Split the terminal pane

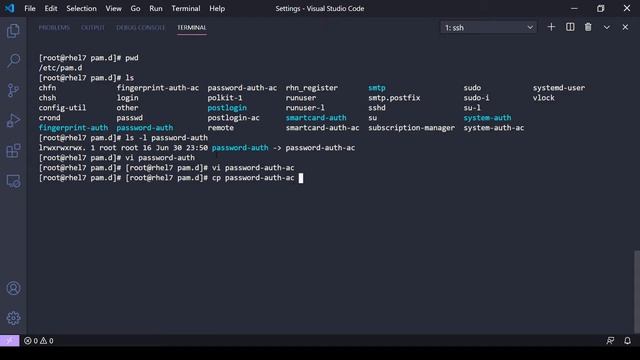point(570,27)
